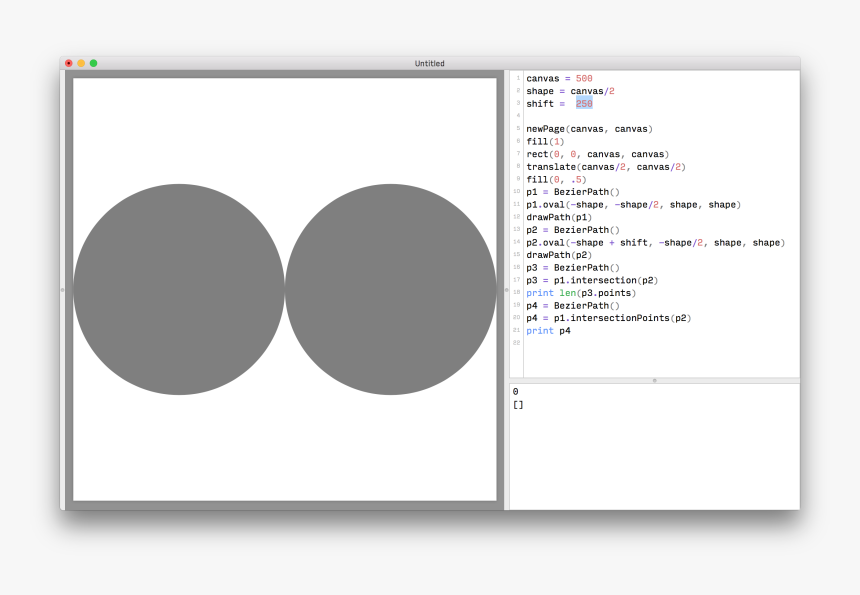Click the print len(p3.points) statement
The width and height of the screenshot is (860, 595).
(580, 293)
